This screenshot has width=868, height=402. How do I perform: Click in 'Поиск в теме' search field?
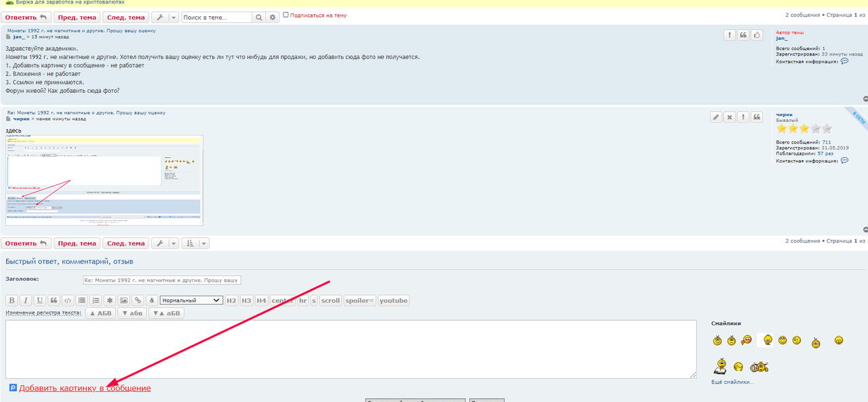pyautogui.click(x=216, y=17)
